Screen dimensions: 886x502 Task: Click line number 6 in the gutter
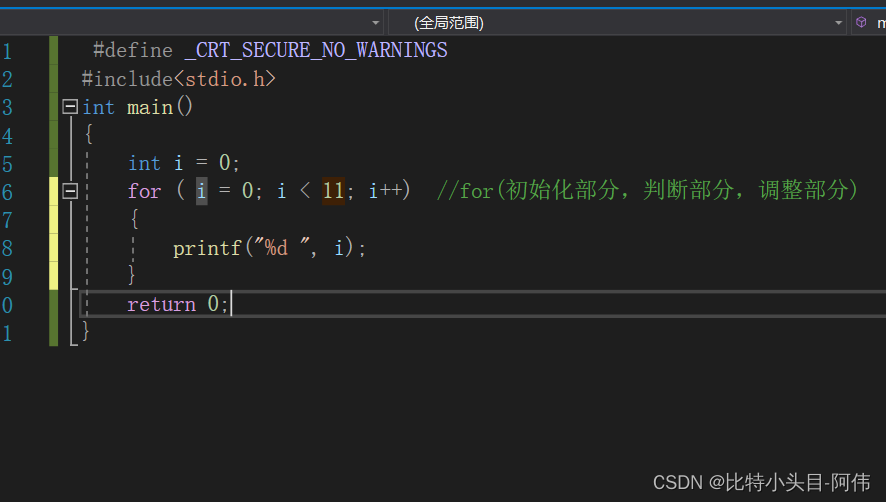[7, 192]
